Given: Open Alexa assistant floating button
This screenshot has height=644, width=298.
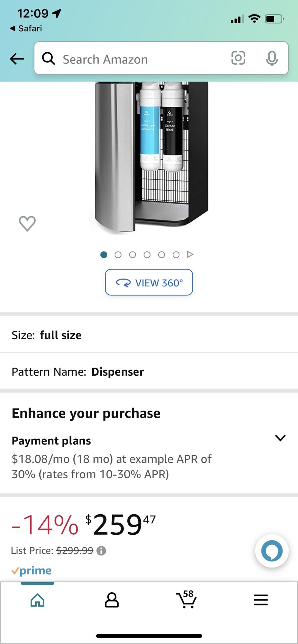Looking at the screenshot, I should (271, 551).
